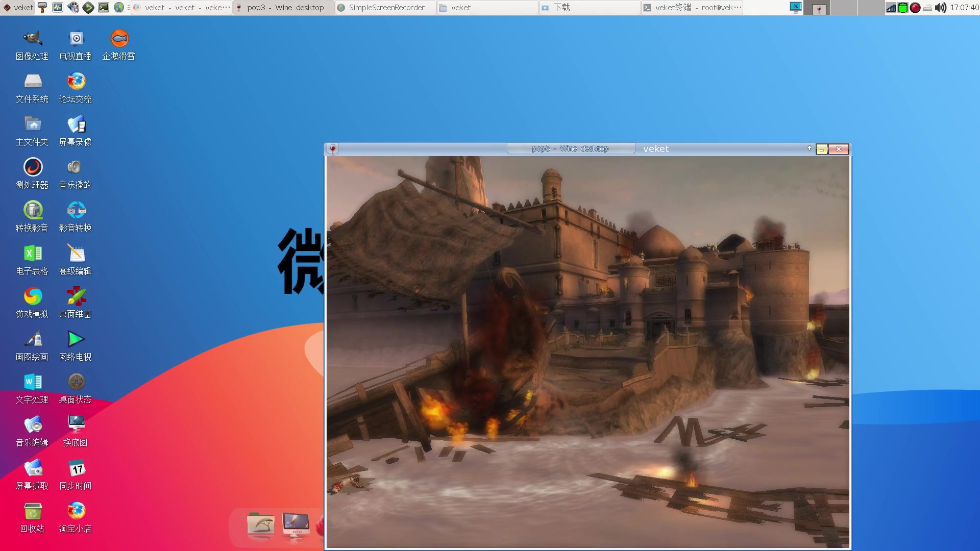Open the Wine glass window menu on the title bar
Viewport: 980px width, 551px height.
point(332,148)
